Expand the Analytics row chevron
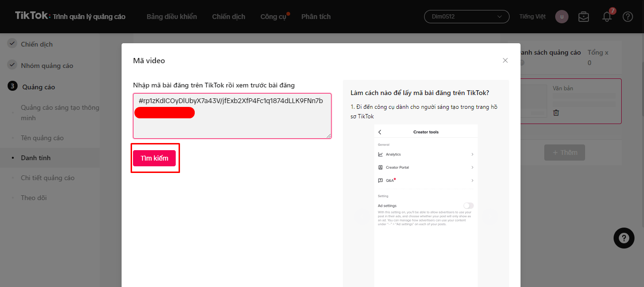This screenshot has width=644, height=287. pyautogui.click(x=472, y=154)
